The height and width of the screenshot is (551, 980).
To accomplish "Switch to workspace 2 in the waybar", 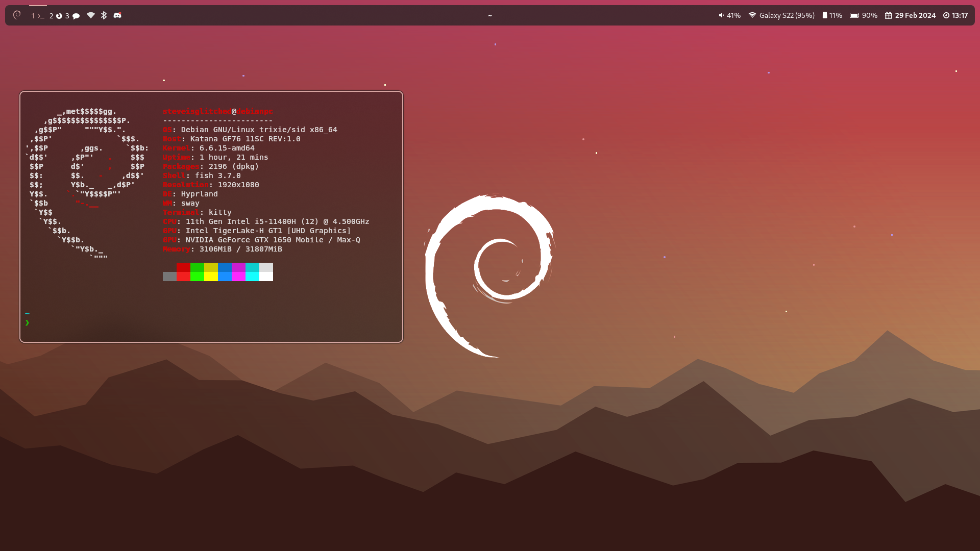I will coord(51,15).
